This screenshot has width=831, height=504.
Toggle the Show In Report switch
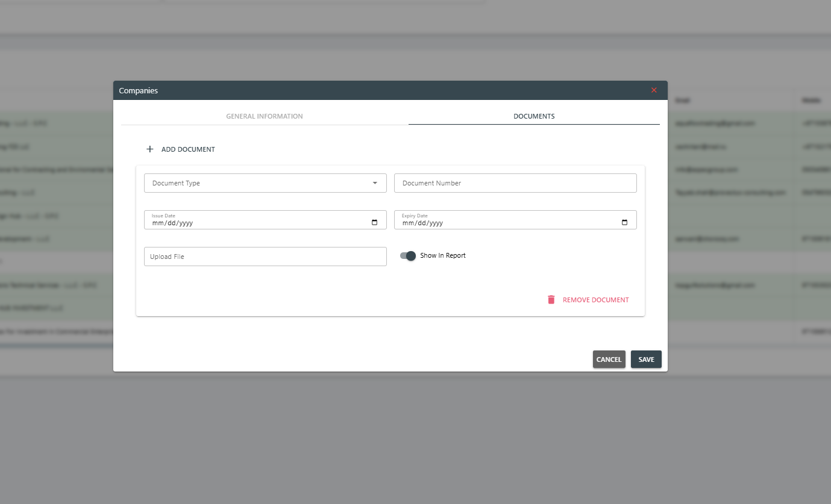[x=408, y=256]
